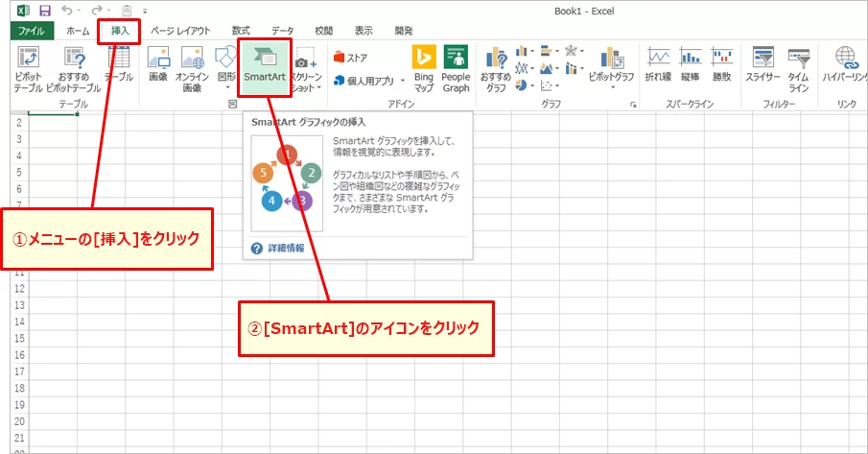Open the ファイル (File) tab
The image size is (868, 454).
pos(32,31)
